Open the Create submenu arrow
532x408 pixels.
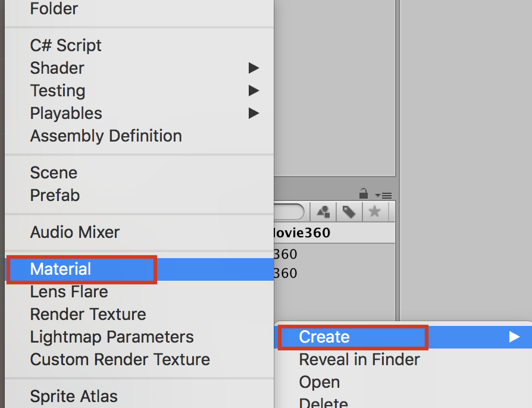(515, 337)
